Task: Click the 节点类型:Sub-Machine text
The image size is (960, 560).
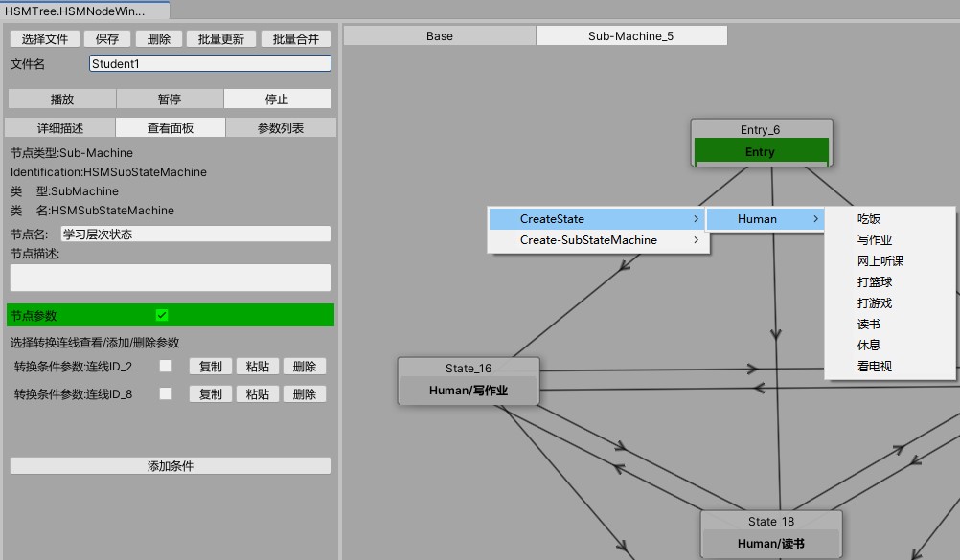Action: point(72,153)
